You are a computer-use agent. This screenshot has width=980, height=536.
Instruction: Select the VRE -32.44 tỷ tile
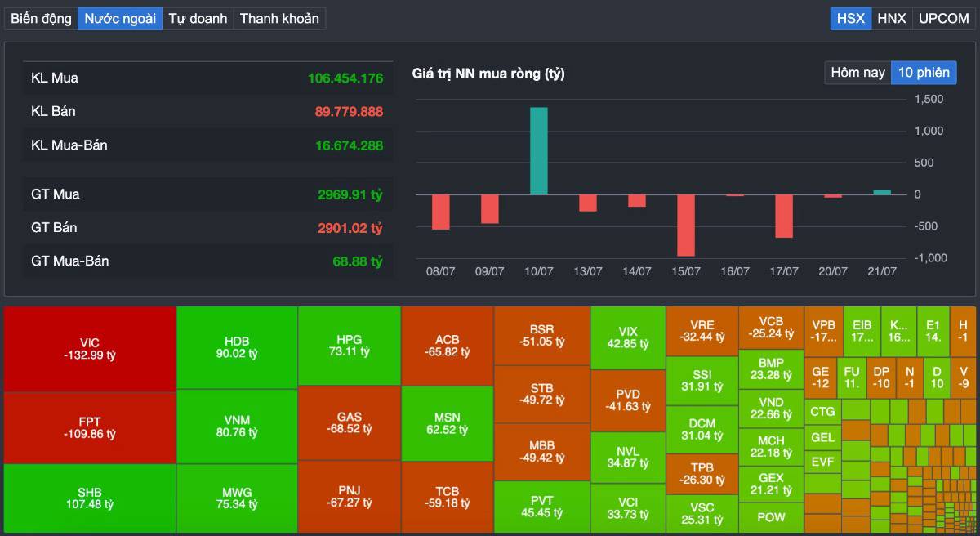702,331
